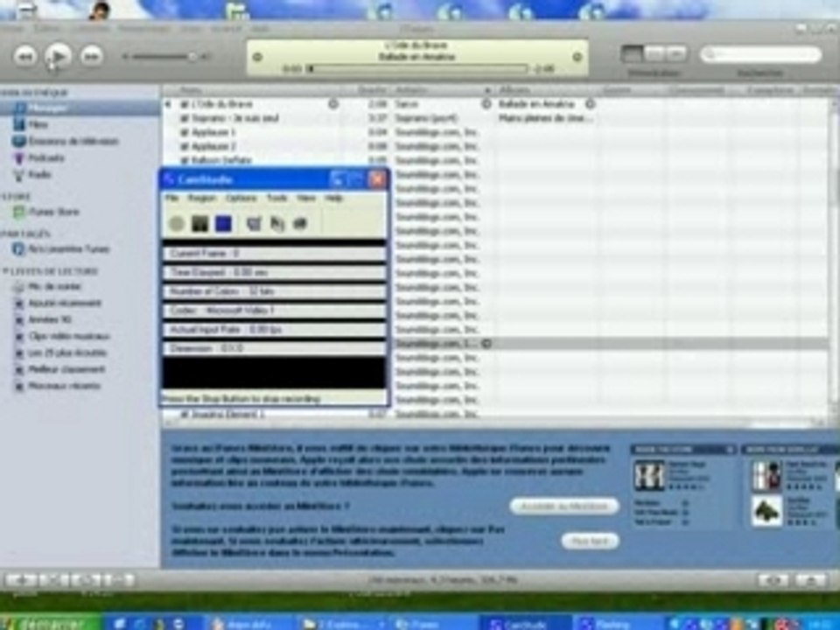
Task: Open the Morceaux récents playlist
Action: pyautogui.click(x=64, y=386)
